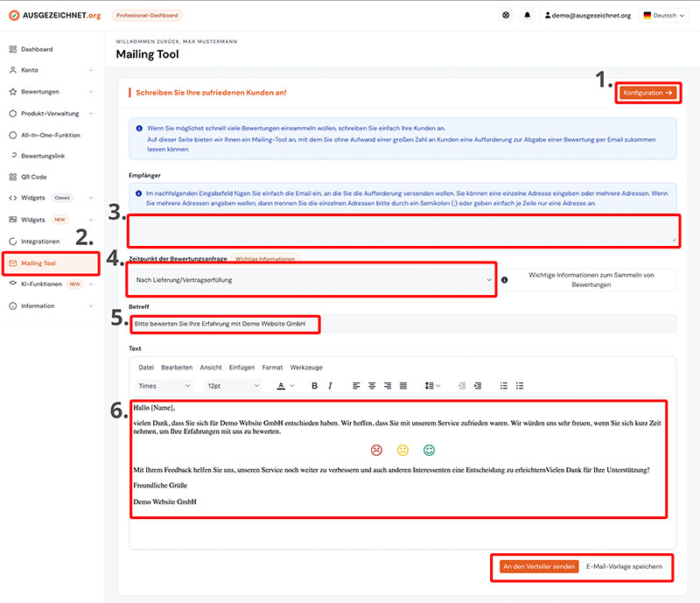The width and height of the screenshot is (700, 603).
Task: Insert bullet list
Action: click(x=520, y=386)
